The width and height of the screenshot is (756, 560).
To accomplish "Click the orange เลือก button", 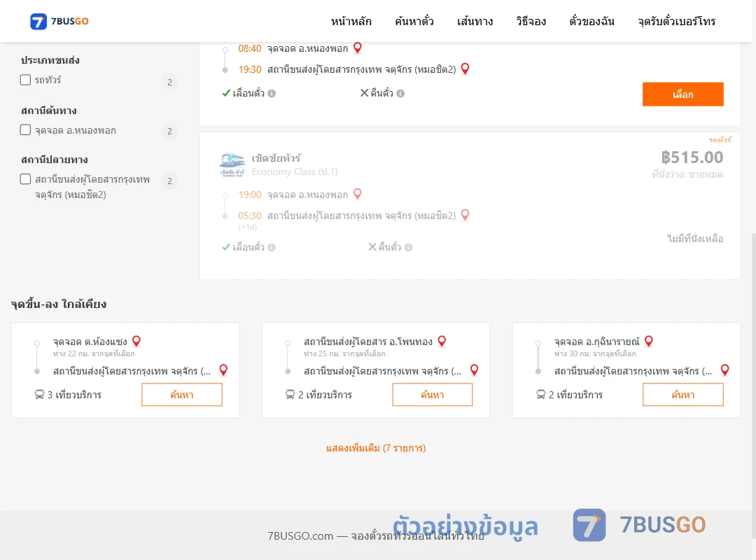I will (x=682, y=94).
